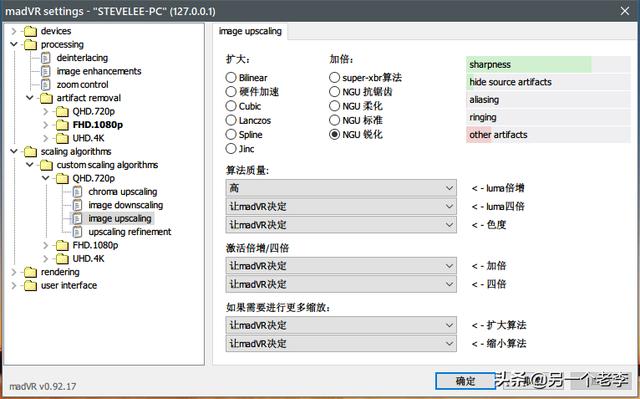
Task: Click the aliasing rating bar
Action: pos(548,100)
